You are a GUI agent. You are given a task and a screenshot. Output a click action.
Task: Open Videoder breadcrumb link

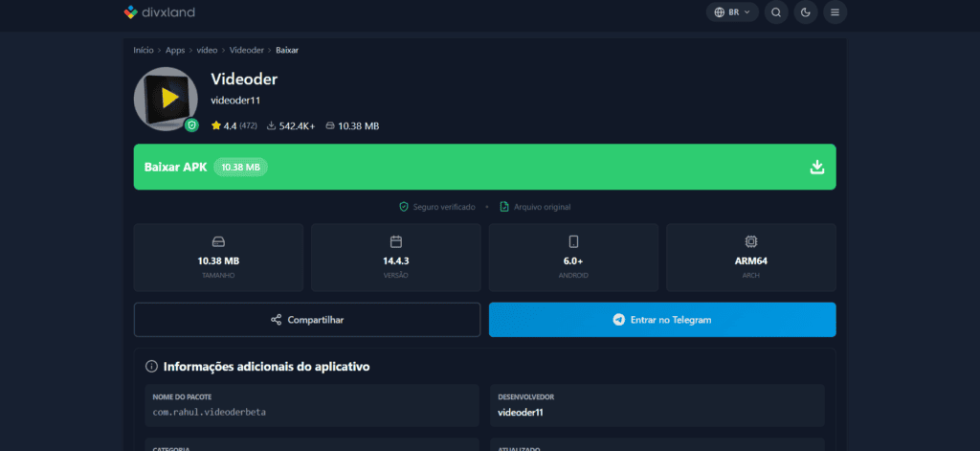coord(246,50)
